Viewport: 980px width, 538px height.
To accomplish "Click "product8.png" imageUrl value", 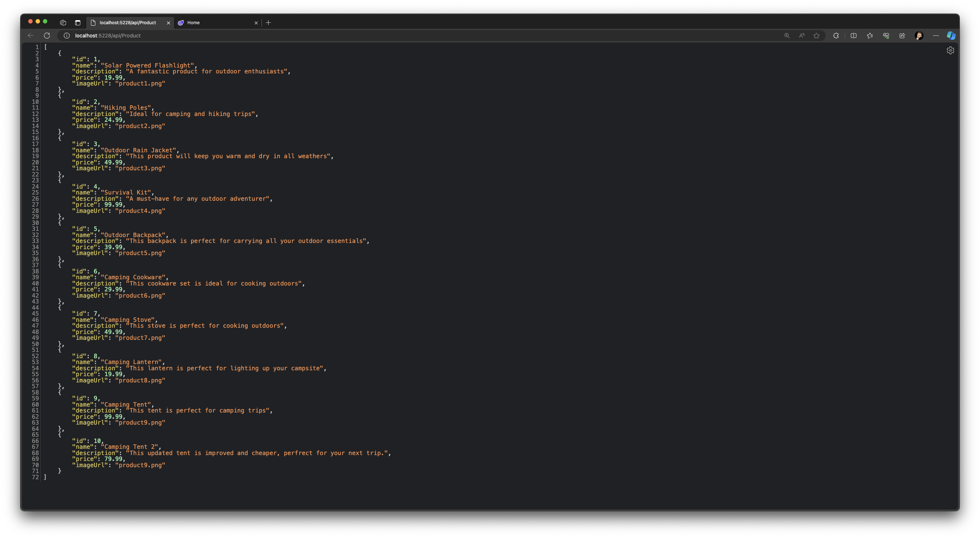I will click(x=140, y=380).
